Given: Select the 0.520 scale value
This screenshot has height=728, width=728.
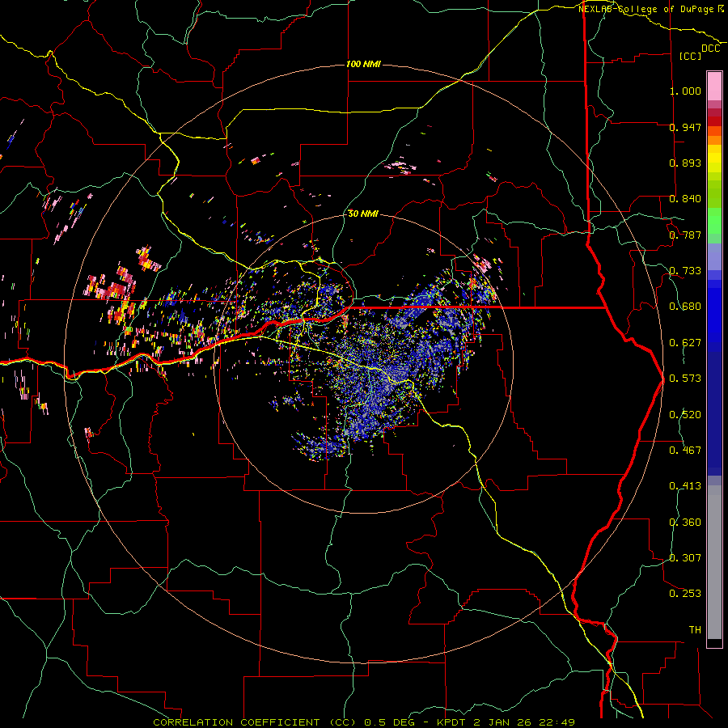Looking at the screenshot, I should click(685, 415).
